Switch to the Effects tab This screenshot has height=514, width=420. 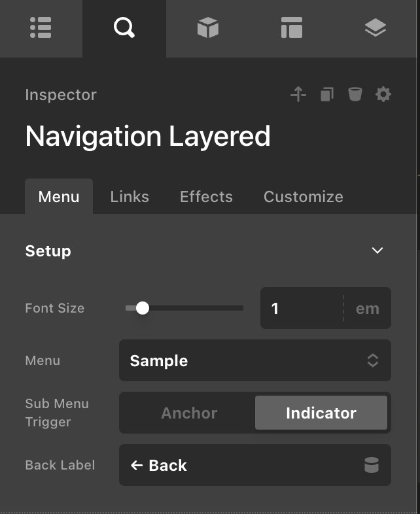(x=206, y=197)
